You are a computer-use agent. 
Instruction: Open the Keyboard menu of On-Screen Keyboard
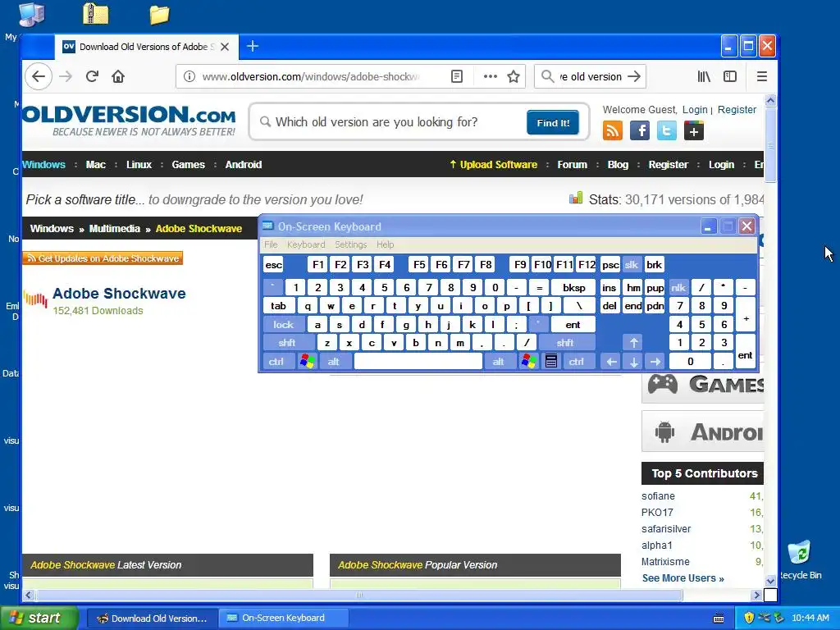[306, 244]
